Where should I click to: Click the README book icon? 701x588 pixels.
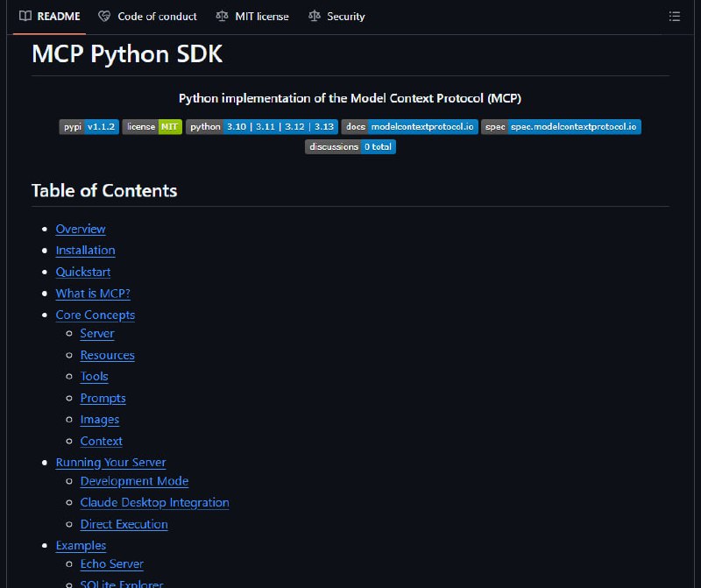click(x=25, y=16)
